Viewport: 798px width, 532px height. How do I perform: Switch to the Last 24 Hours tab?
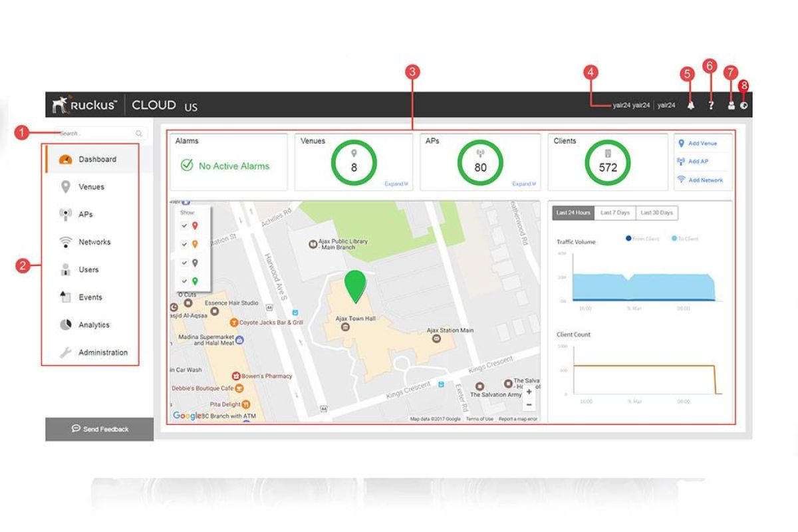573,213
